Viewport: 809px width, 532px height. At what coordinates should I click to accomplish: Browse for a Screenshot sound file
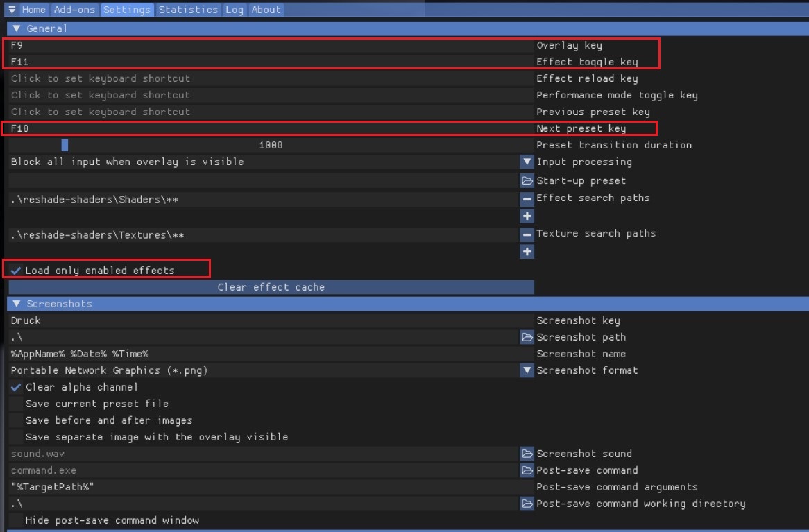(527, 454)
